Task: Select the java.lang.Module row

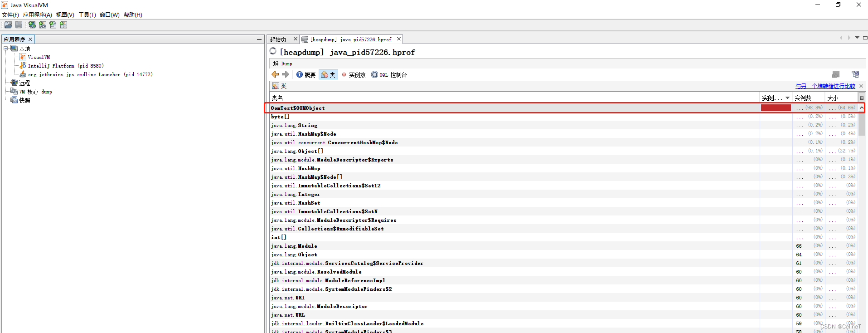Action: [564, 246]
